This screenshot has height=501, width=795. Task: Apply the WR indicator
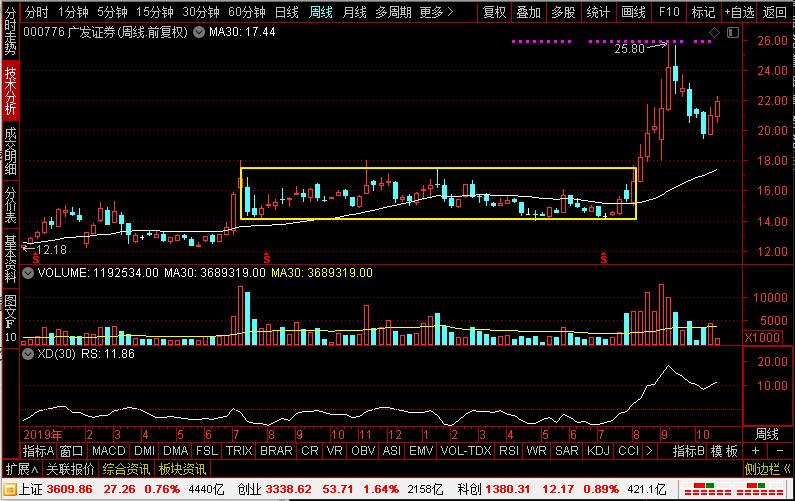pos(536,451)
